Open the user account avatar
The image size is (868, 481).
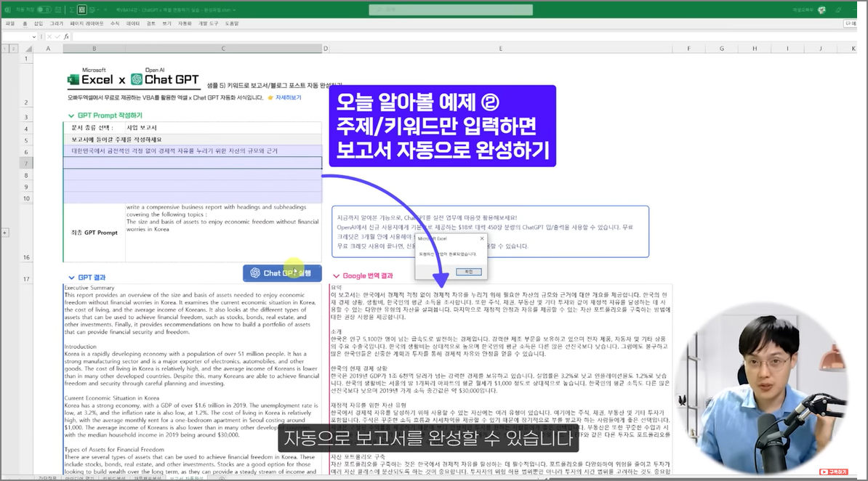(x=821, y=10)
